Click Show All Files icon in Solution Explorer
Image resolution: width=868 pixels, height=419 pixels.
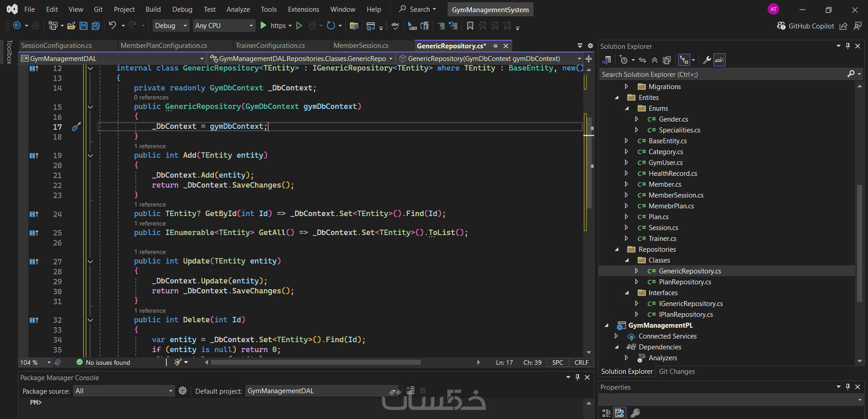tap(667, 60)
